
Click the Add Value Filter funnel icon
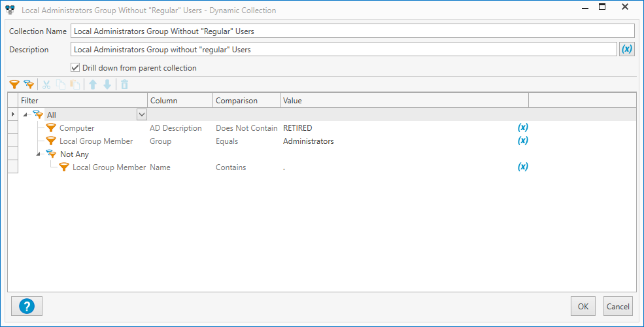(x=14, y=84)
